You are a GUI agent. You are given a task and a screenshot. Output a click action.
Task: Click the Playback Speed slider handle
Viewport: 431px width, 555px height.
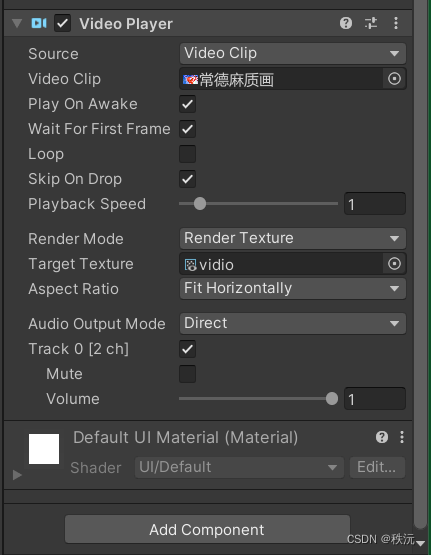pyautogui.click(x=200, y=204)
